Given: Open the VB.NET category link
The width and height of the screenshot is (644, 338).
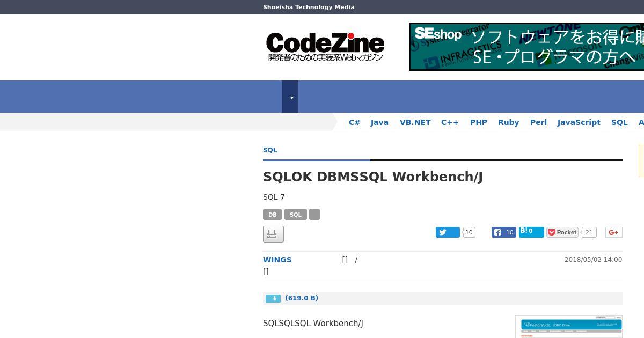Looking at the screenshot, I should pos(415,122).
